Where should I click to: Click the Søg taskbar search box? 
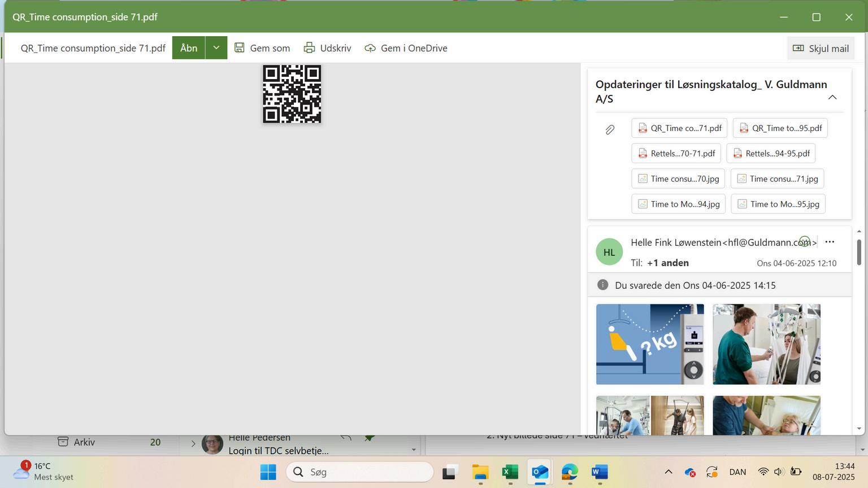[x=360, y=472]
